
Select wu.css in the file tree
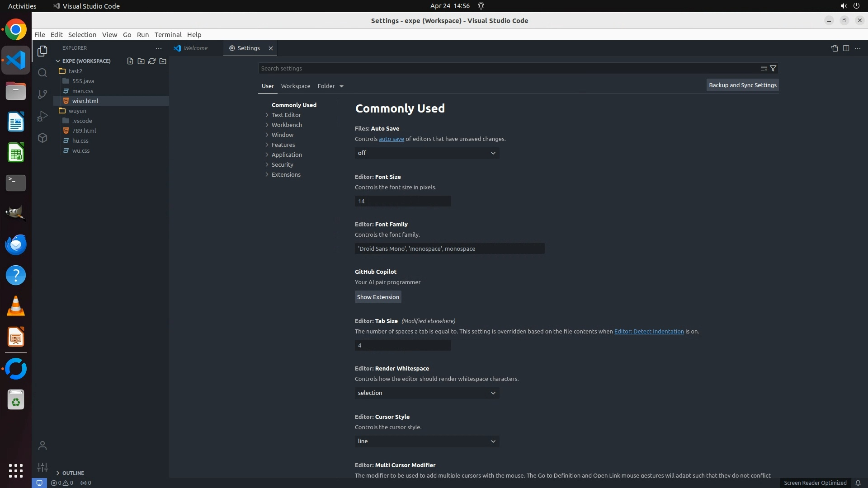click(81, 150)
